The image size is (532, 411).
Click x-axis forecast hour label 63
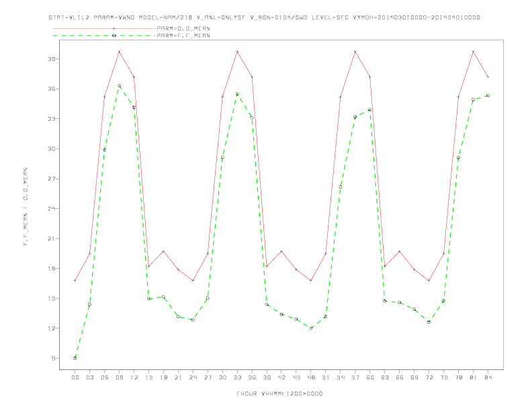pyautogui.click(x=385, y=377)
